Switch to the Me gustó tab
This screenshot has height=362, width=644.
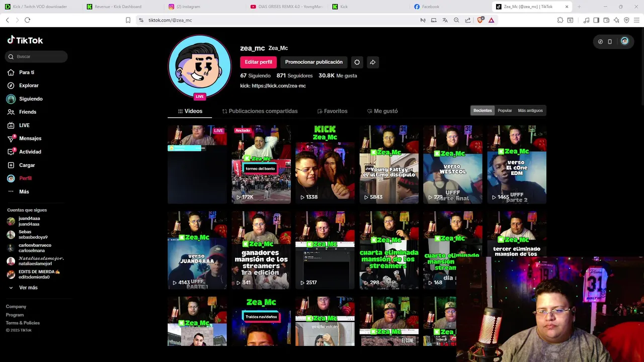[x=382, y=111]
